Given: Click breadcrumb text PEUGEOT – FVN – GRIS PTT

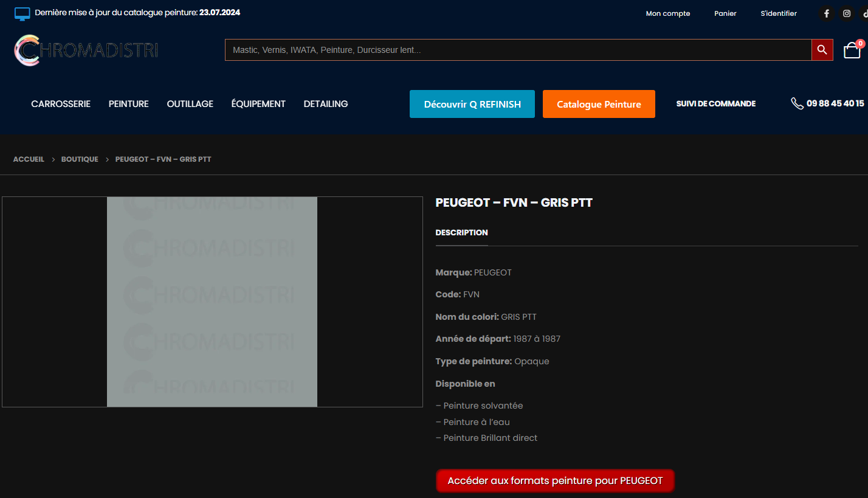Looking at the screenshot, I should coord(164,159).
